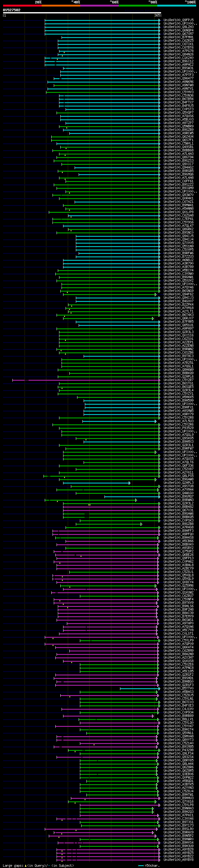This screenshot has width=199, height=868.
Task: Click the purple ~60% identity legend bar
Action: tap(99, 6)
